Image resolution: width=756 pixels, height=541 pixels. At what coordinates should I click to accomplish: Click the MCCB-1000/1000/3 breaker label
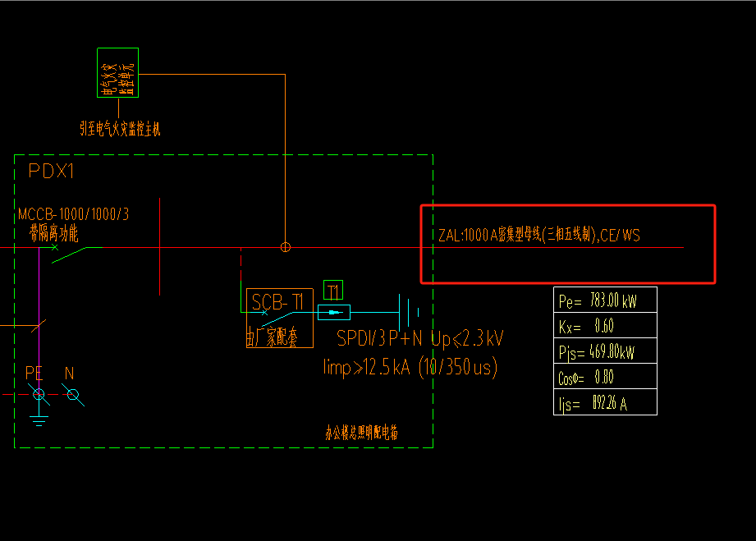pyautogui.click(x=73, y=214)
